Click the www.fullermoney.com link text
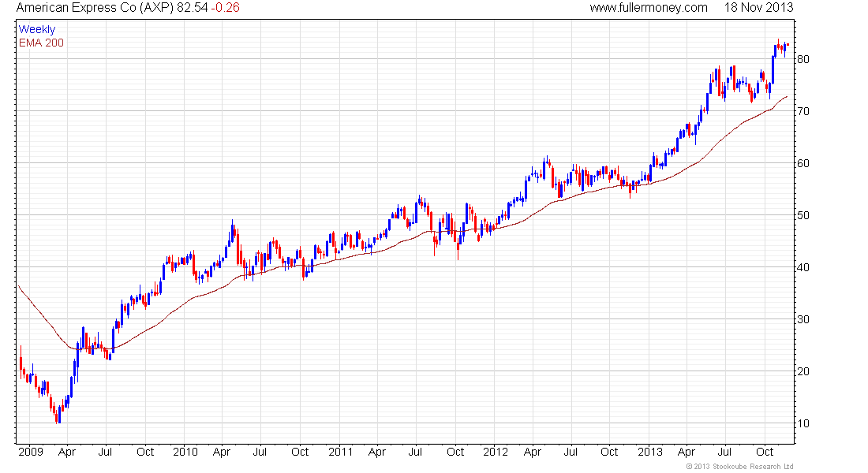The image size is (868, 473). (648, 8)
